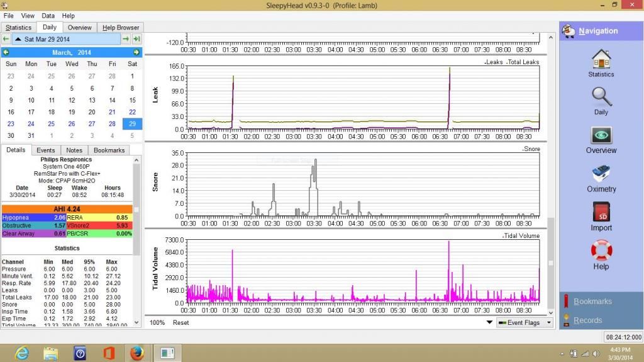Click the VSnore2 red index bar
The width and height of the screenshot is (644, 362).
click(99, 225)
